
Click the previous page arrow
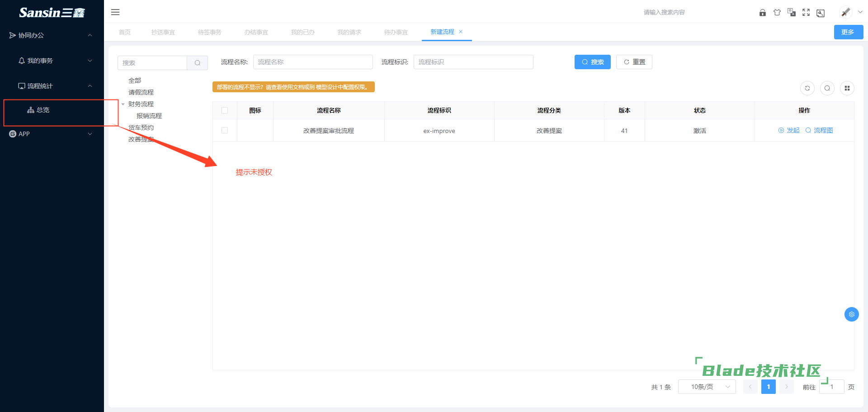pyautogui.click(x=750, y=387)
